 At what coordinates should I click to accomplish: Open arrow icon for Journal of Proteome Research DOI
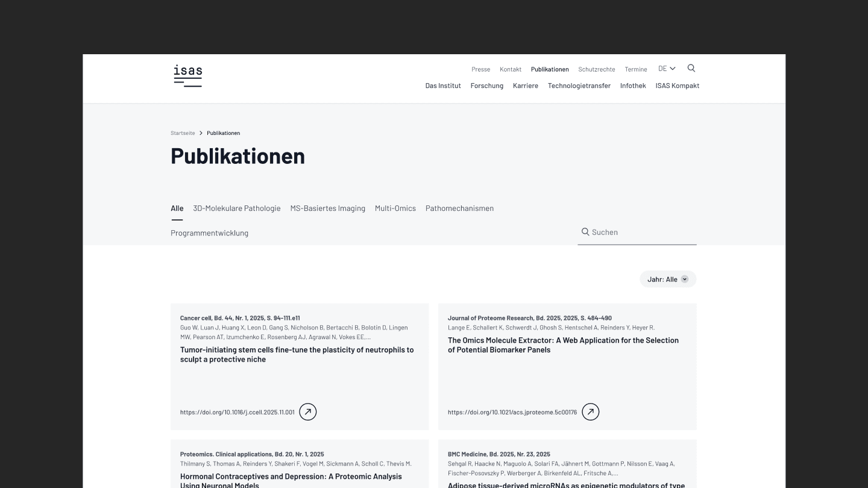click(x=591, y=412)
